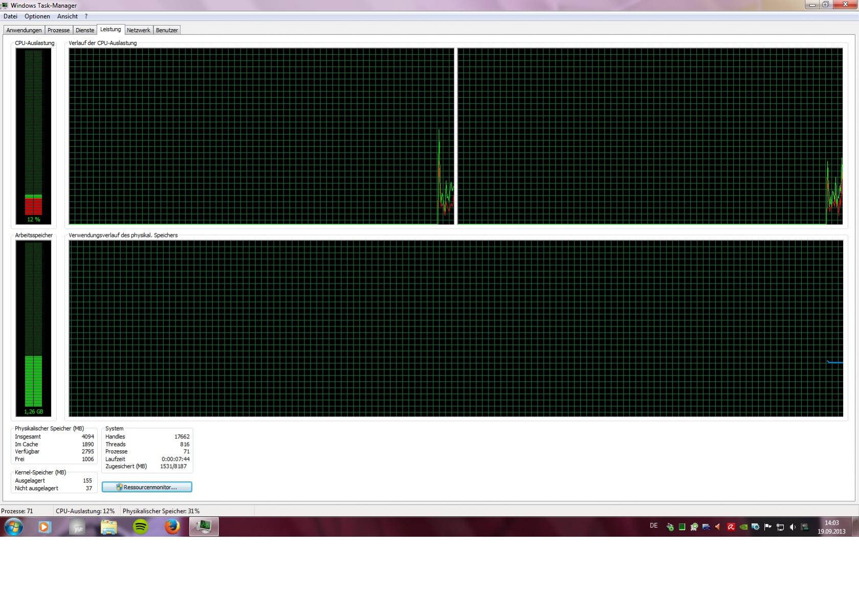Click the network connection tray icon
Viewport: 859px width, 616px height.
coord(780,527)
